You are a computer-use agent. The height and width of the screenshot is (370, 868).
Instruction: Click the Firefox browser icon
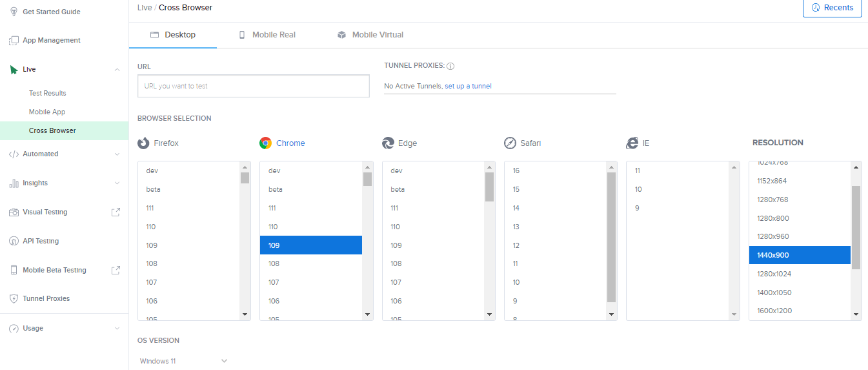tap(143, 143)
